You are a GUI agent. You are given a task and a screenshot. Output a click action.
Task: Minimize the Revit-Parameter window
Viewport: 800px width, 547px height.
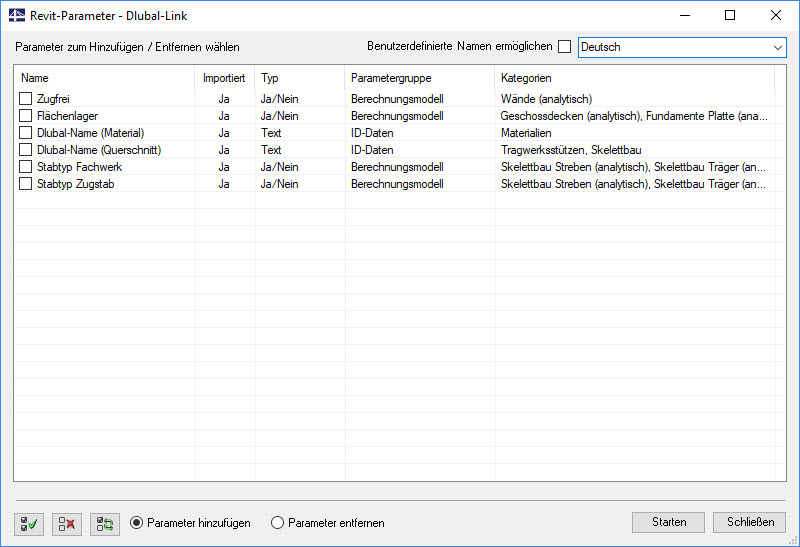point(685,15)
